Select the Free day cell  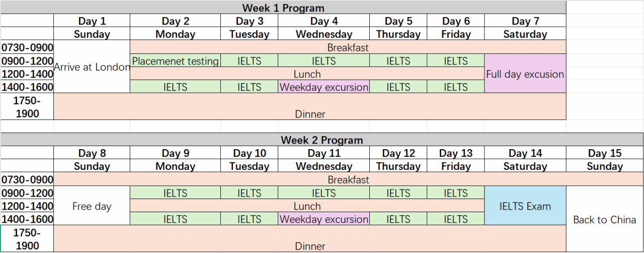click(x=92, y=206)
